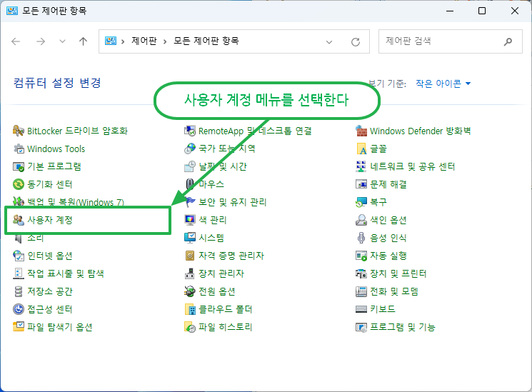Open the 마우스 link
This screenshot has height=392, width=532.
[x=211, y=184]
